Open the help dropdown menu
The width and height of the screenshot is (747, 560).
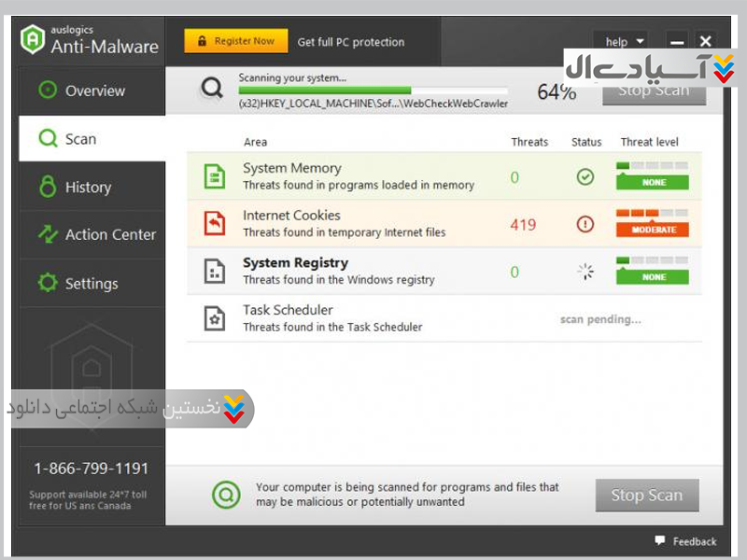[x=624, y=41]
